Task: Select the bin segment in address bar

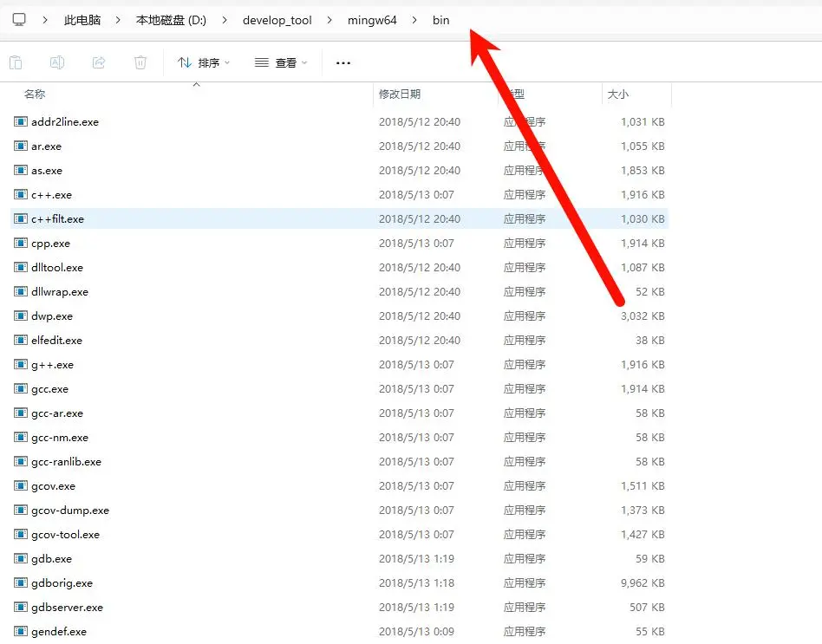Action: click(x=440, y=20)
